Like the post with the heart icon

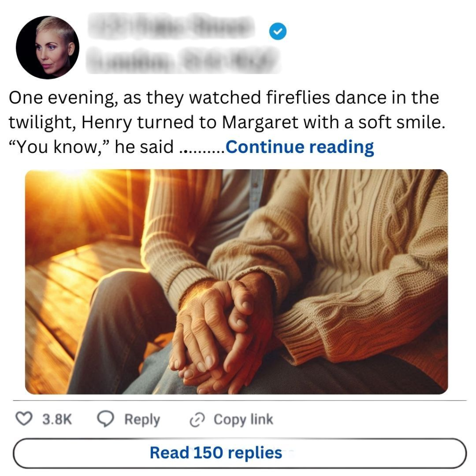click(23, 419)
